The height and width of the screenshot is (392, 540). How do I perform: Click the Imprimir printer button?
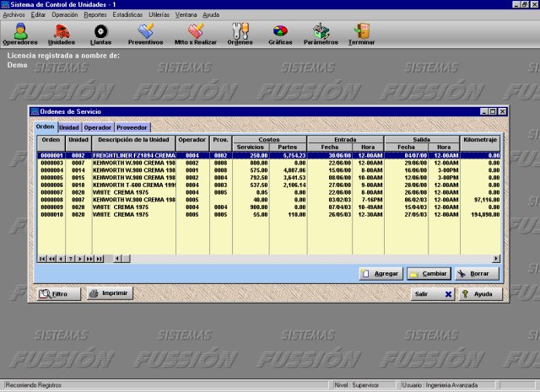110,293
